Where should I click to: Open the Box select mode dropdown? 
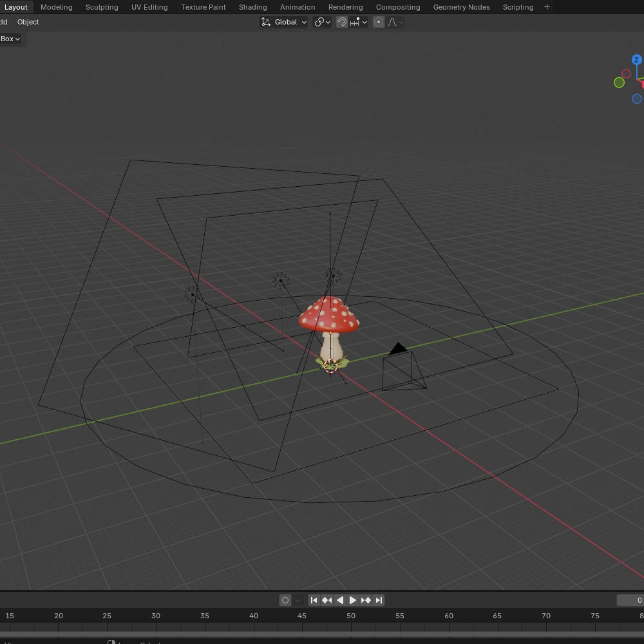coord(10,39)
